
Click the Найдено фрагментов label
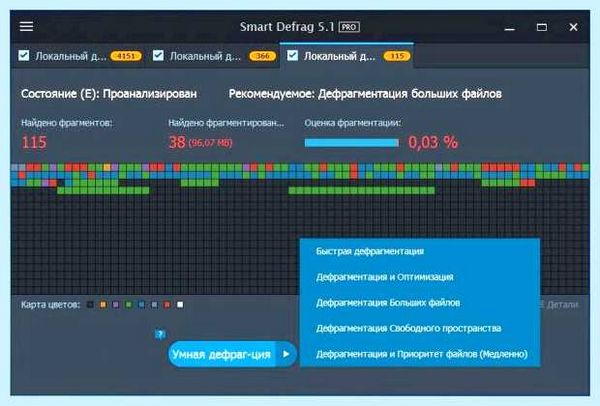pyautogui.click(x=67, y=123)
